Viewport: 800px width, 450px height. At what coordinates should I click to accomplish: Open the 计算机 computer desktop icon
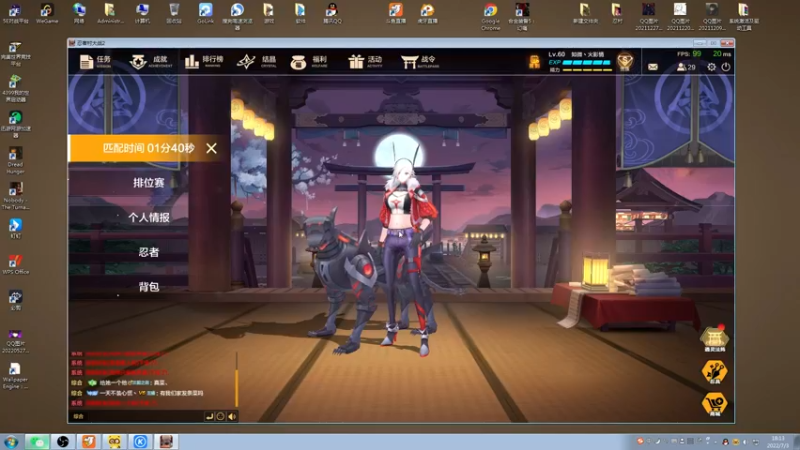point(142,14)
